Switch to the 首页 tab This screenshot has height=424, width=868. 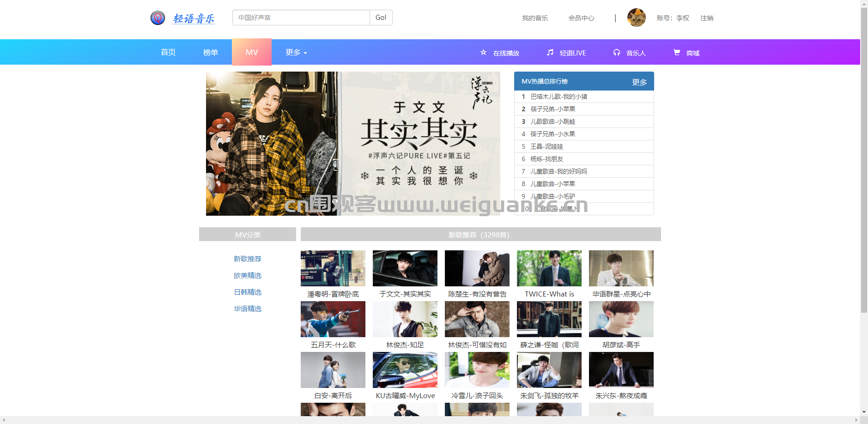click(168, 52)
